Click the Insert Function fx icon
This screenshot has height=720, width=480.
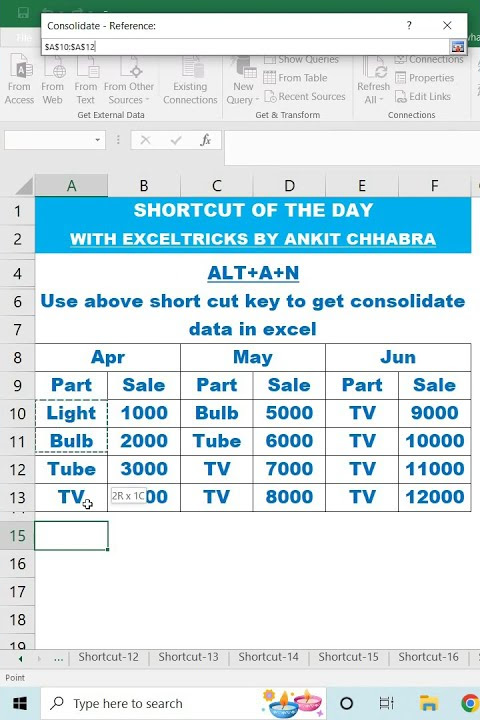tap(205, 140)
